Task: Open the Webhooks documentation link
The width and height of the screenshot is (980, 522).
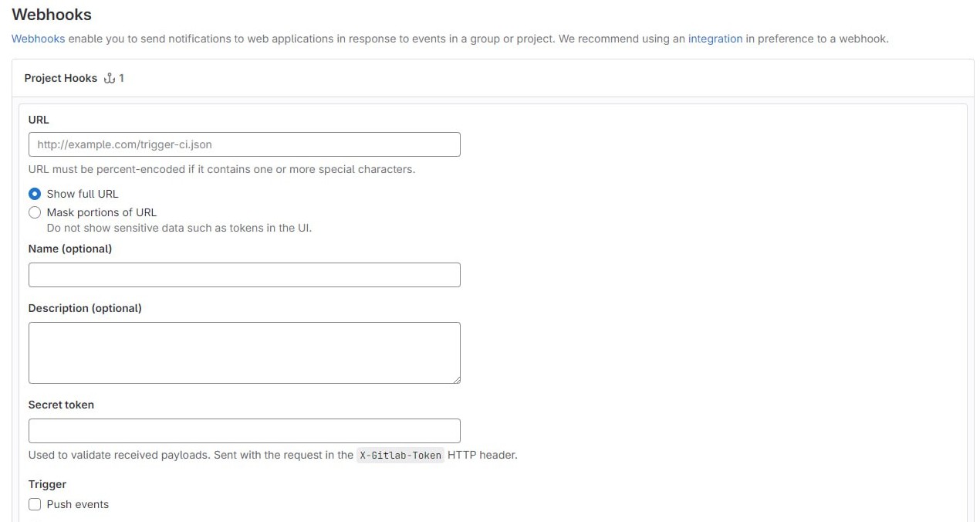Action: click(38, 39)
